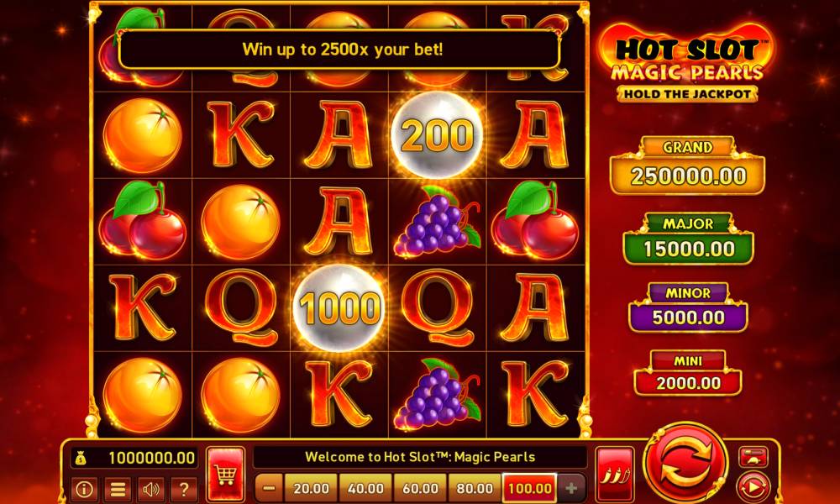This screenshot has width=840, height=504.
Task: Open the autoplay button with play arrow
Action: click(753, 487)
